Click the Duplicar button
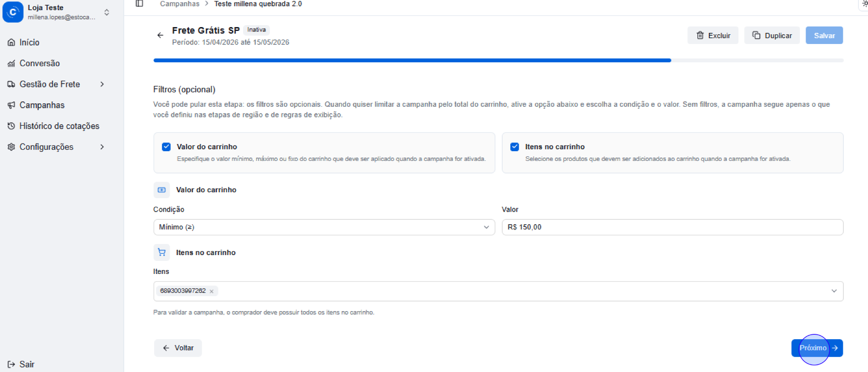 (772, 35)
